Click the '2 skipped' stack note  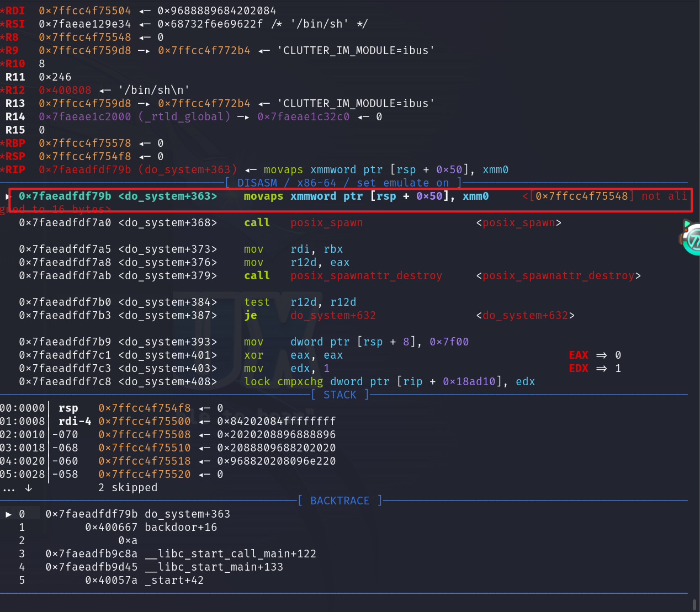tap(128, 487)
